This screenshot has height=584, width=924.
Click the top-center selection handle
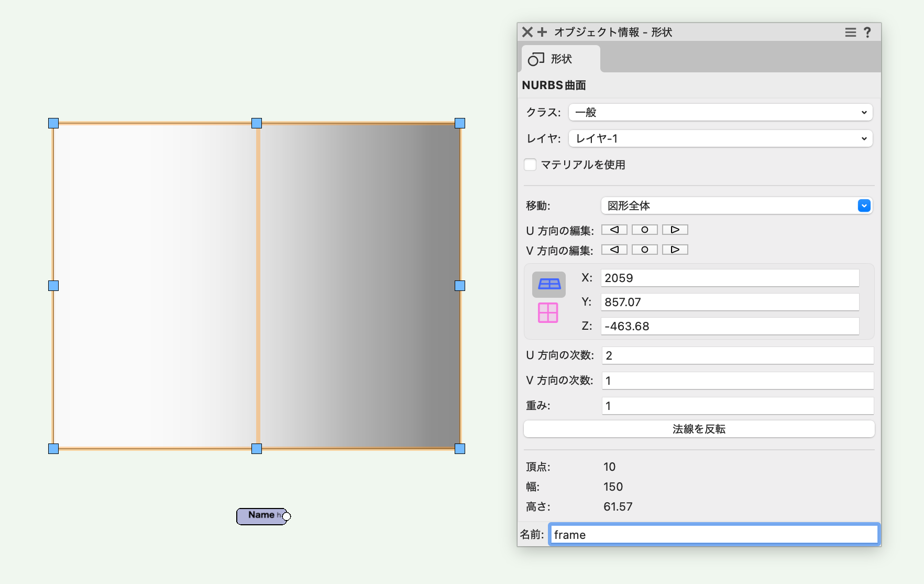pos(257,123)
